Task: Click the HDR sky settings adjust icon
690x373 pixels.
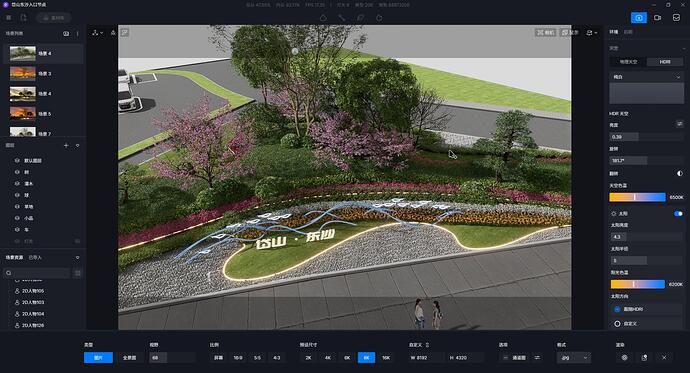Action: click(679, 124)
